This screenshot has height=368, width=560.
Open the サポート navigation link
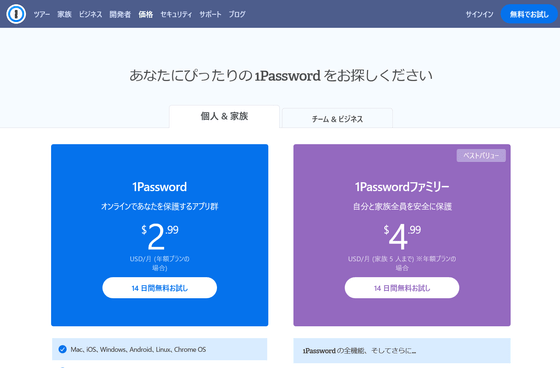(210, 14)
